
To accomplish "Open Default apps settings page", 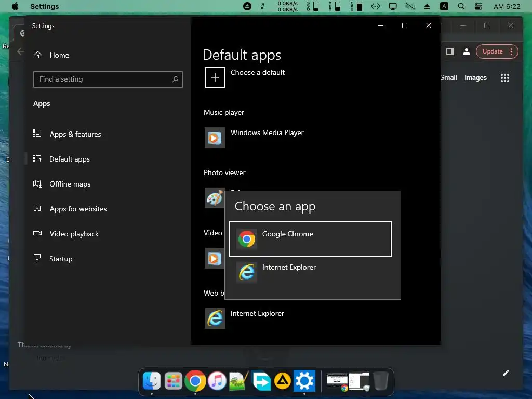I will coord(109,159).
